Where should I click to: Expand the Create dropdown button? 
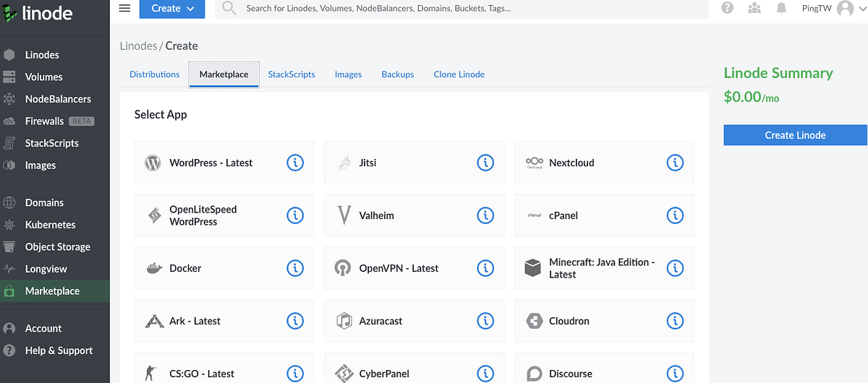(172, 9)
